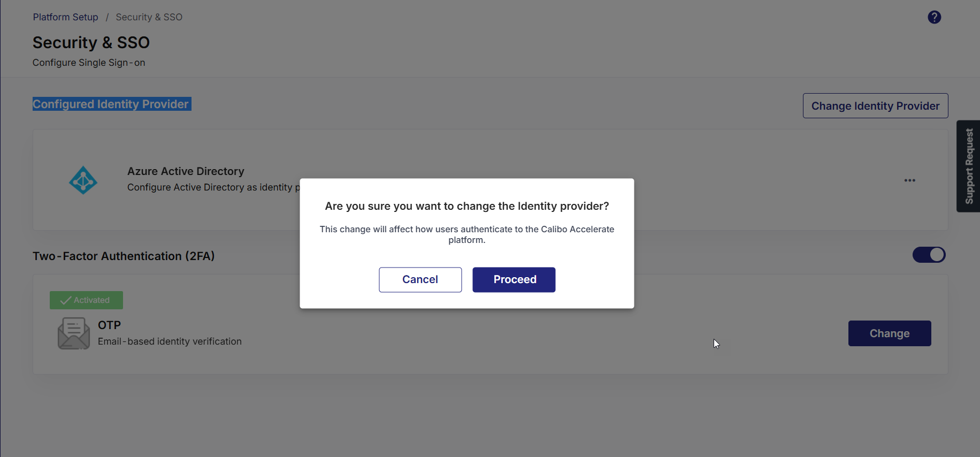Change the OTP verification method
The height and width of the screenshot is (457, 980).
[889, 333]
